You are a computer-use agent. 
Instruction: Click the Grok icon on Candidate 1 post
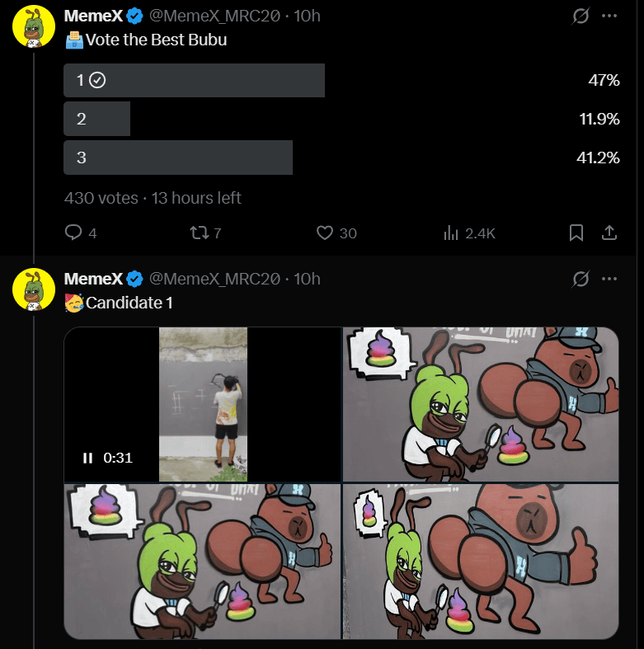click(x=581, y=279)
